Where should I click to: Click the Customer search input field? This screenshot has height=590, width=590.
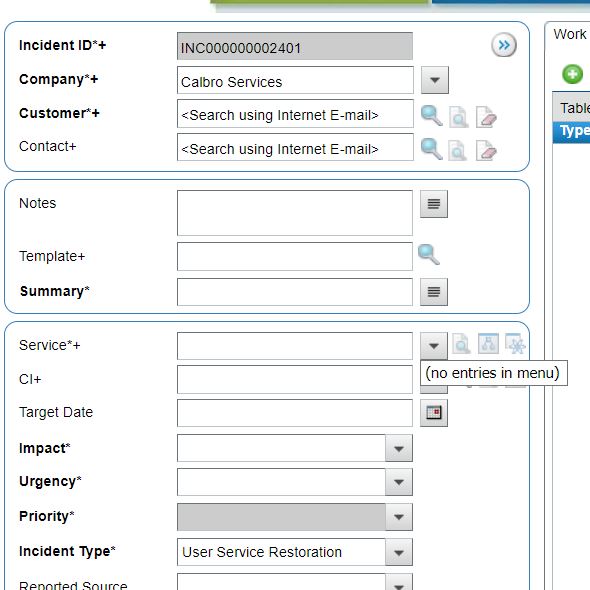point(295,114)
